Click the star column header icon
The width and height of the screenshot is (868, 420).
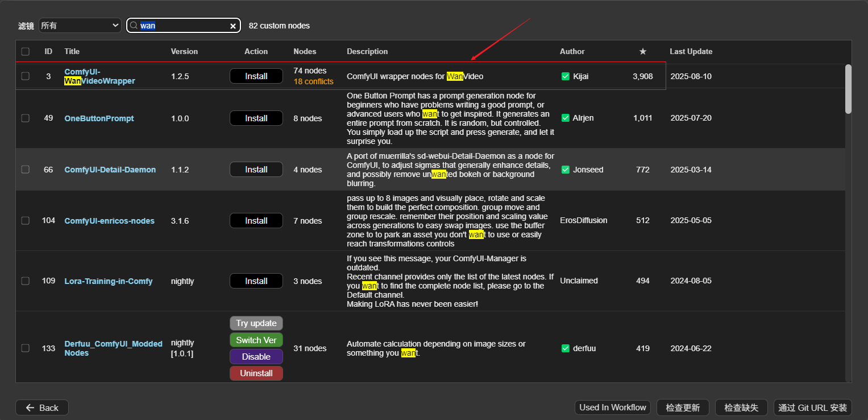(643, 51)
